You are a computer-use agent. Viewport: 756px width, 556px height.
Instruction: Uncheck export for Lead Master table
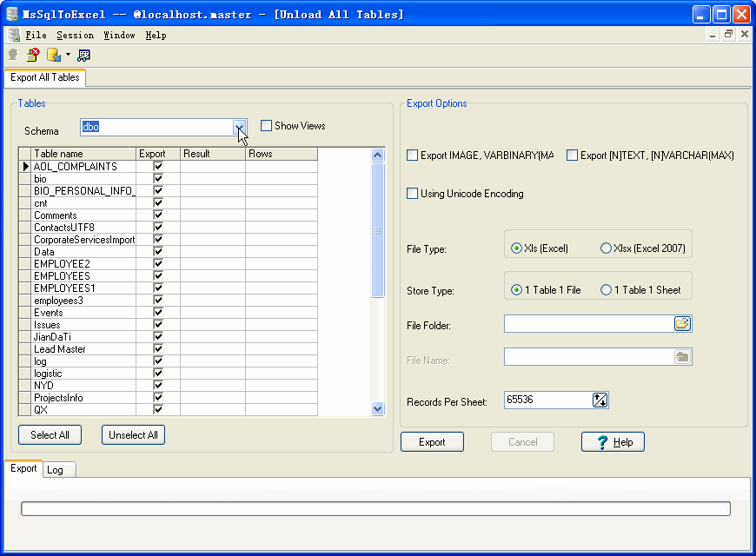click(x=157, y=348)
